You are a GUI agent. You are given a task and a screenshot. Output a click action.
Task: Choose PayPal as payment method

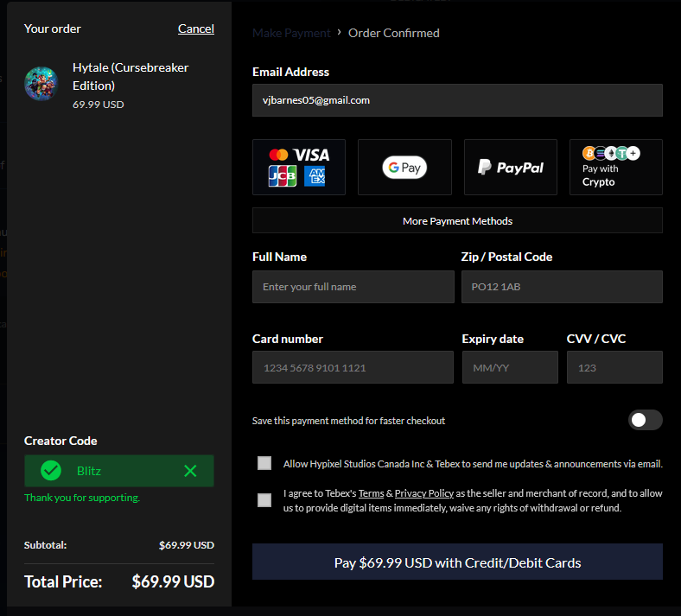coord(510,167)
